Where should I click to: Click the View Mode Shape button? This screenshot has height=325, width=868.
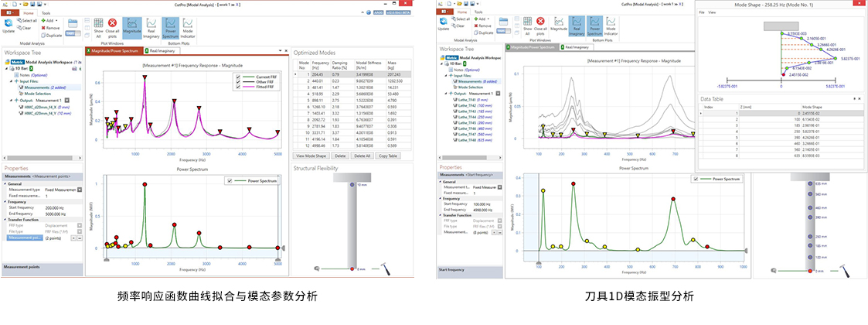click(x=311, y=156)
